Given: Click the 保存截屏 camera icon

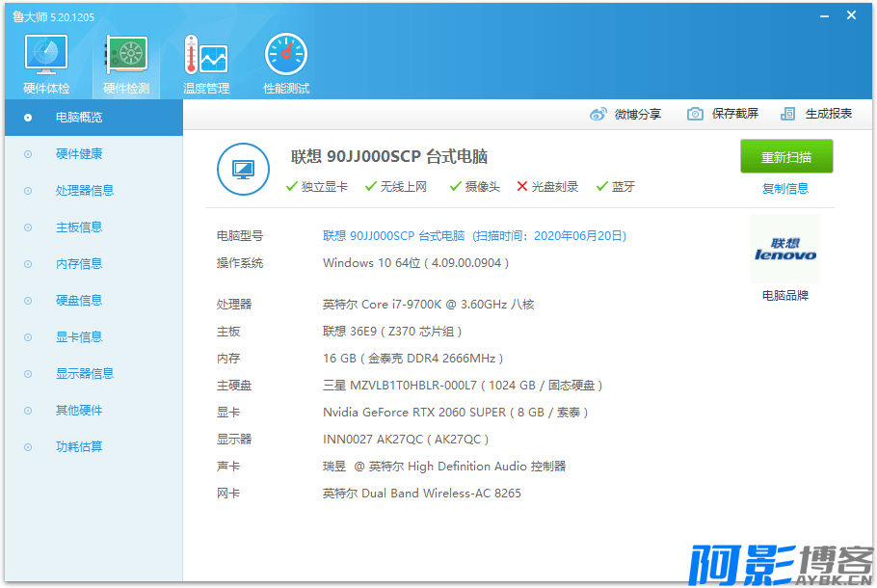Looking at the screenshot, I should pos(695,114).
